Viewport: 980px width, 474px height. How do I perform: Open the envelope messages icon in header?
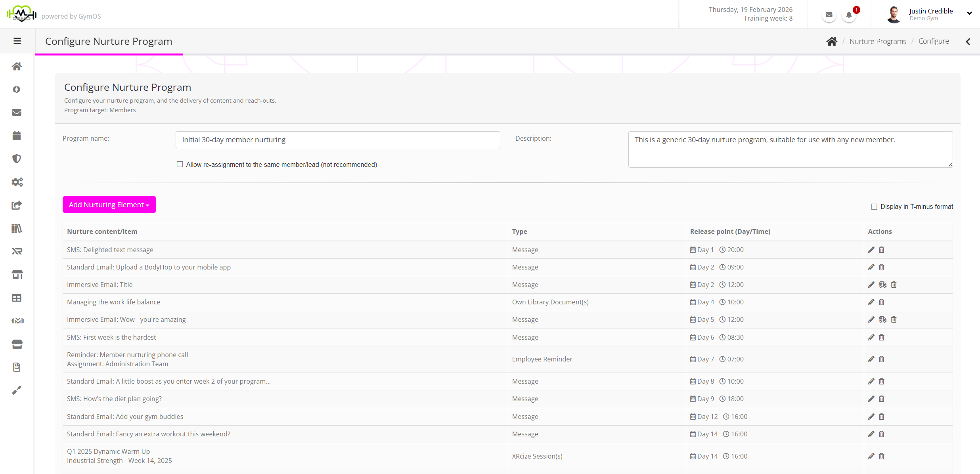(829, 15)
